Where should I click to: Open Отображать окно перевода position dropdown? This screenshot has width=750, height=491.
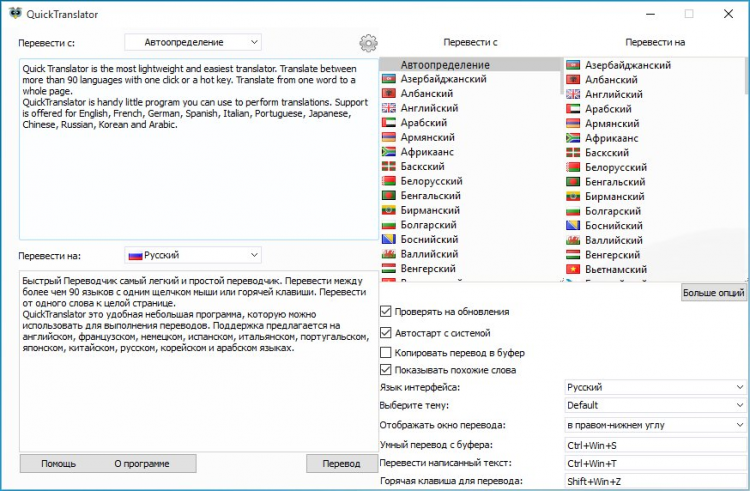(x=655, y=425)
